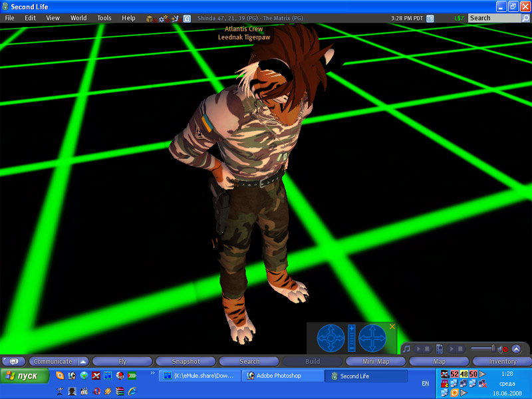
Task: Open the Inventory window
Action: (502, 361)
